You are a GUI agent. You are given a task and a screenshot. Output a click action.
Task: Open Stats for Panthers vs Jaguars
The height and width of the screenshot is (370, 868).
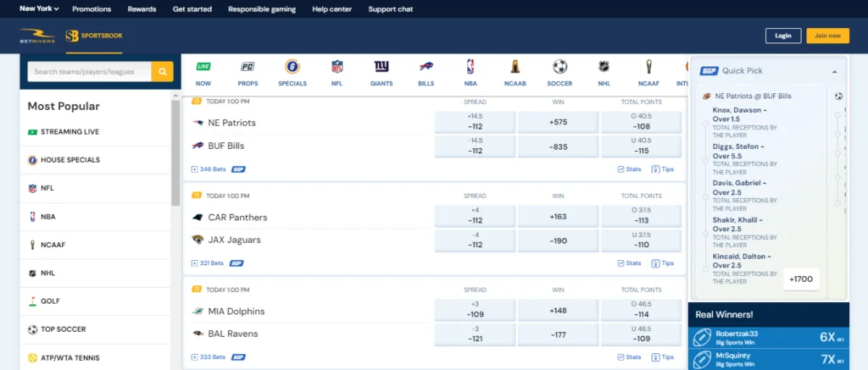629,263
